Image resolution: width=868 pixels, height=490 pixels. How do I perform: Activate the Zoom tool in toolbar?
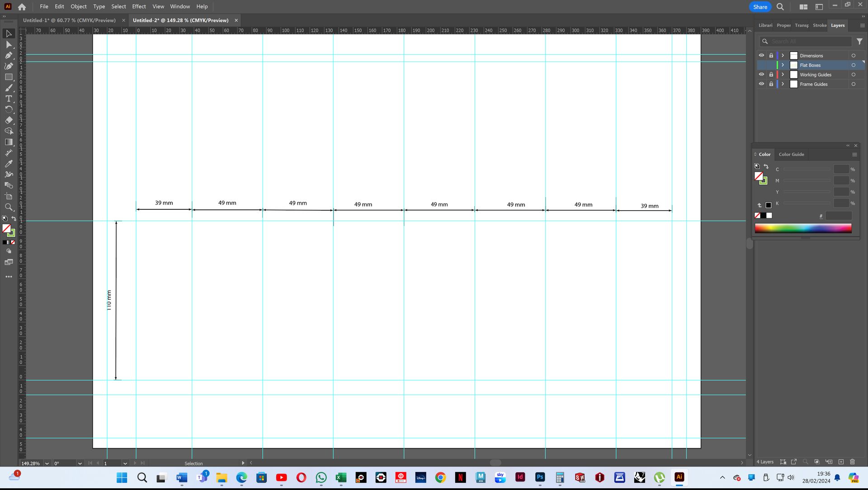[x=9, y=207]
